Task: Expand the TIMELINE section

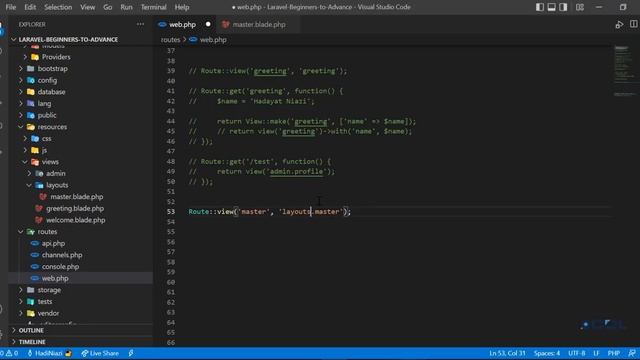Action: pos(32,342)
